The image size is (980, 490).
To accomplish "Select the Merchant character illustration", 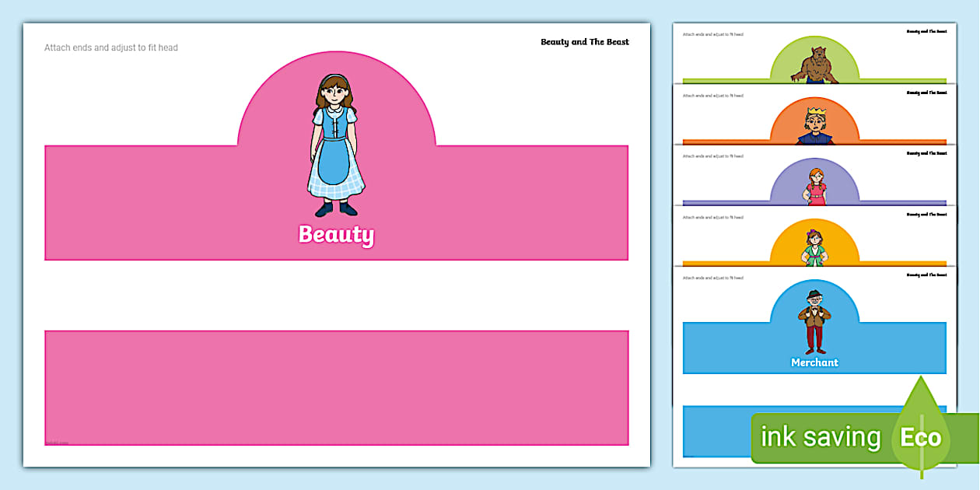I will click(814, 322).
